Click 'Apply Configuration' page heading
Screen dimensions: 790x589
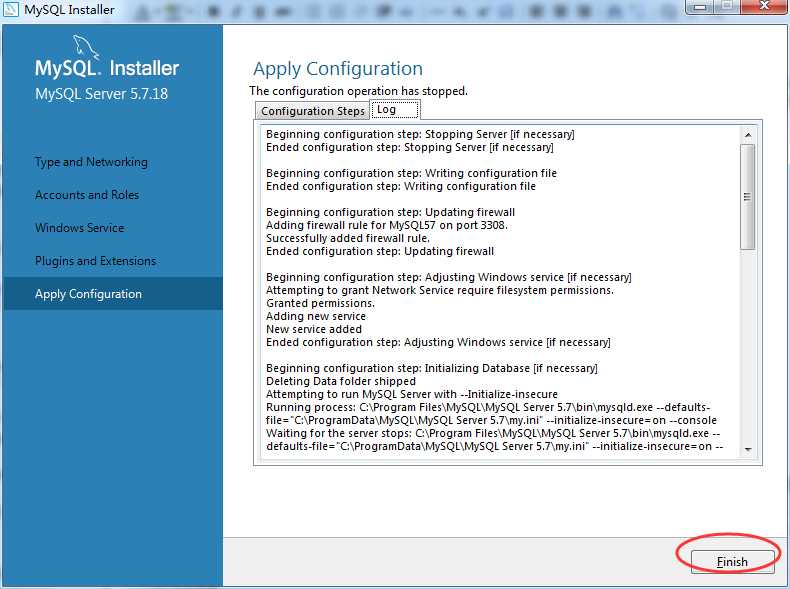(338, 69)
